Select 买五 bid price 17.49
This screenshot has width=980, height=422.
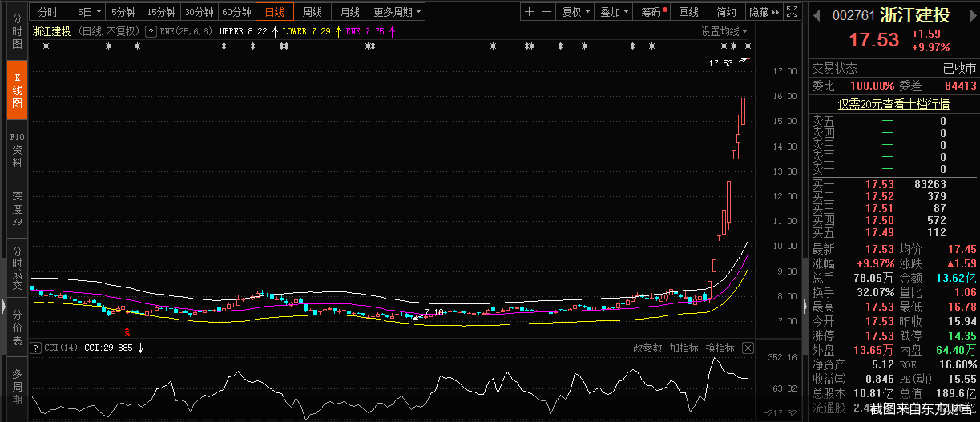pos(880,233)
